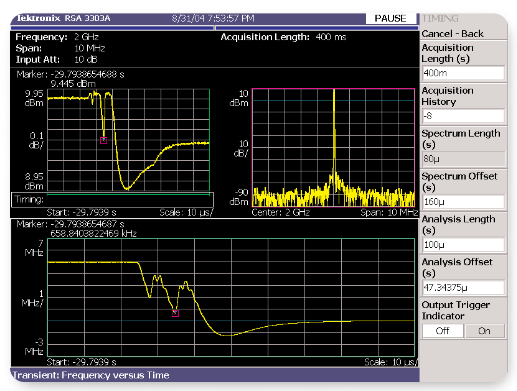Click Scale: 10 µs/ under the overview graph

tap(186, 212)
